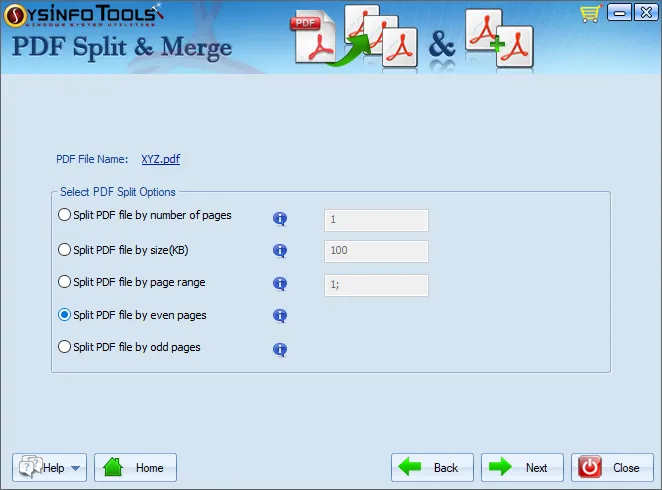Proceed with the Next button
662x490 pixels.
[x=522, y=468]
